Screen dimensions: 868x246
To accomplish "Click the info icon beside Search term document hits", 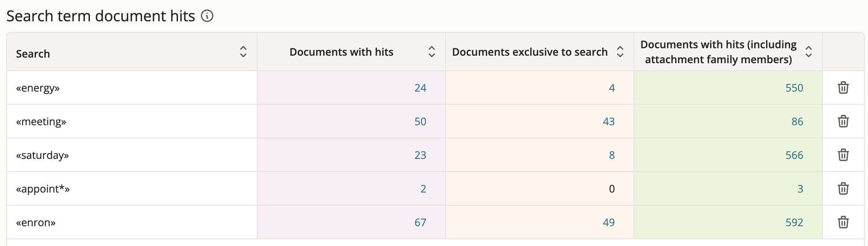I will coord(207,16).
